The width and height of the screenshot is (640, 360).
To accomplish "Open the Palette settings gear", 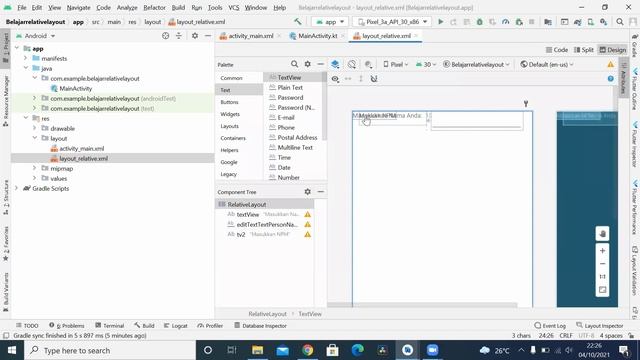I will tap(307, 64).
